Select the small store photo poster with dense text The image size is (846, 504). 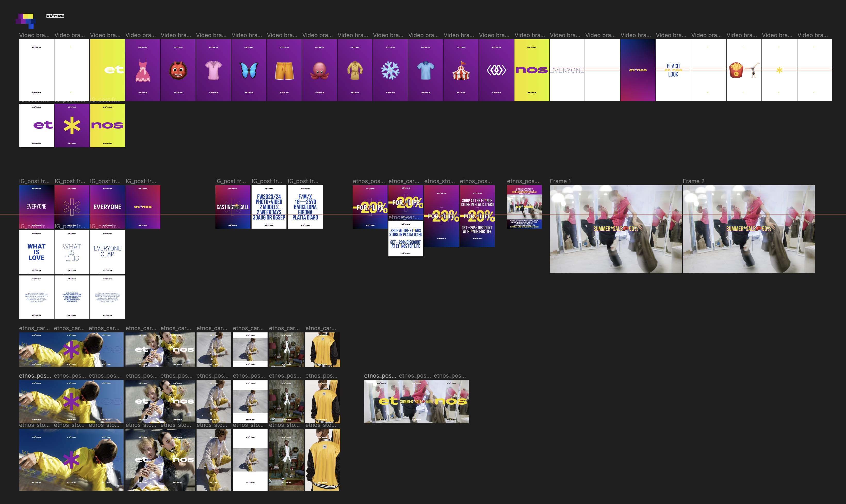pos(524,207)
